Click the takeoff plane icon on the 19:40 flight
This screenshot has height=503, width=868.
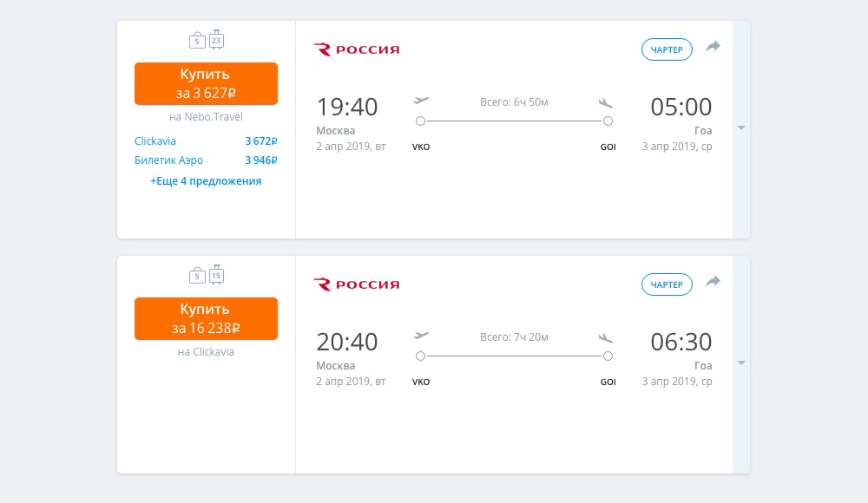(421, 100)
